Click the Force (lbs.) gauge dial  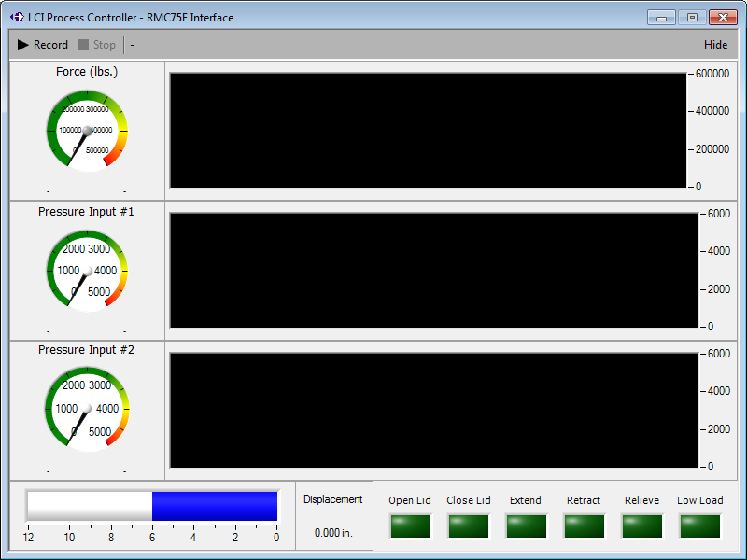click(87, 132)
